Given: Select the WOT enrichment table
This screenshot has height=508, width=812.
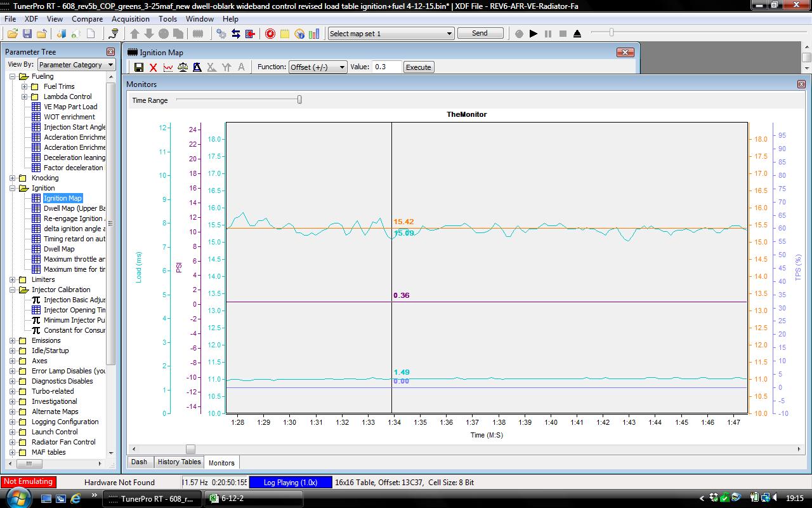Looking at the screenshot, I should (x=69, y=117).
